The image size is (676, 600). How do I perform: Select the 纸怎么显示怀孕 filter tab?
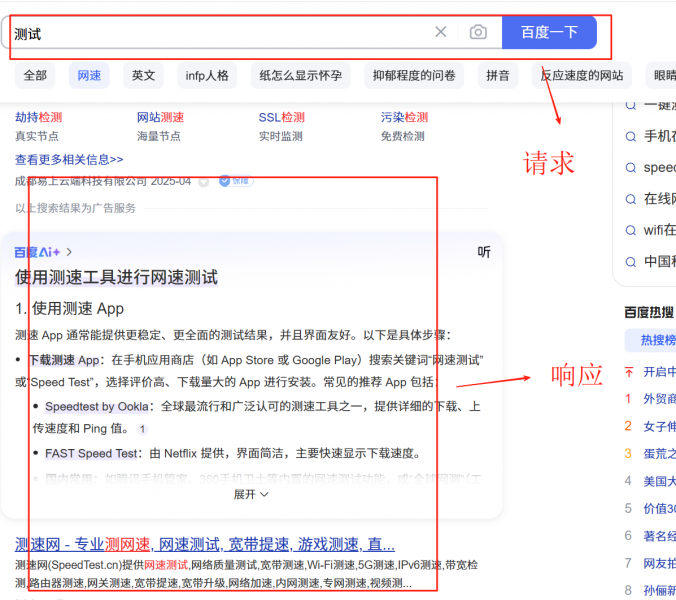click(300, 75)
